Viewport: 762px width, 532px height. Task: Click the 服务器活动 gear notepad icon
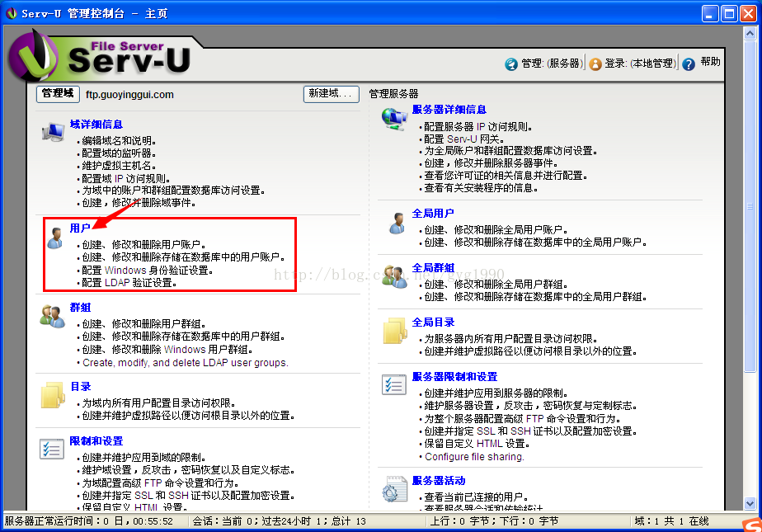[394, 489]
